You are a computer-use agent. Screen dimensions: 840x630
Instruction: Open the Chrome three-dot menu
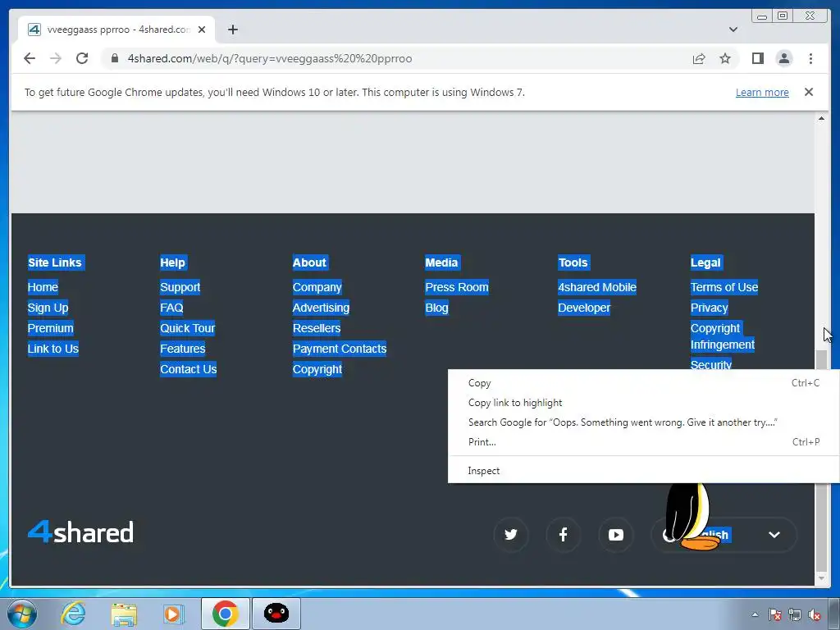[x=810, y=58]
